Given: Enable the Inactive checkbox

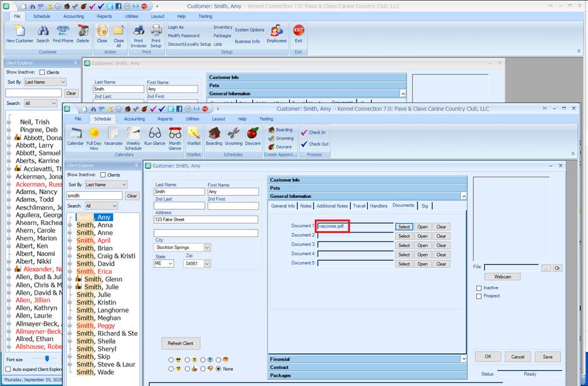Looking at the screenshot, I should pos(479,289).
